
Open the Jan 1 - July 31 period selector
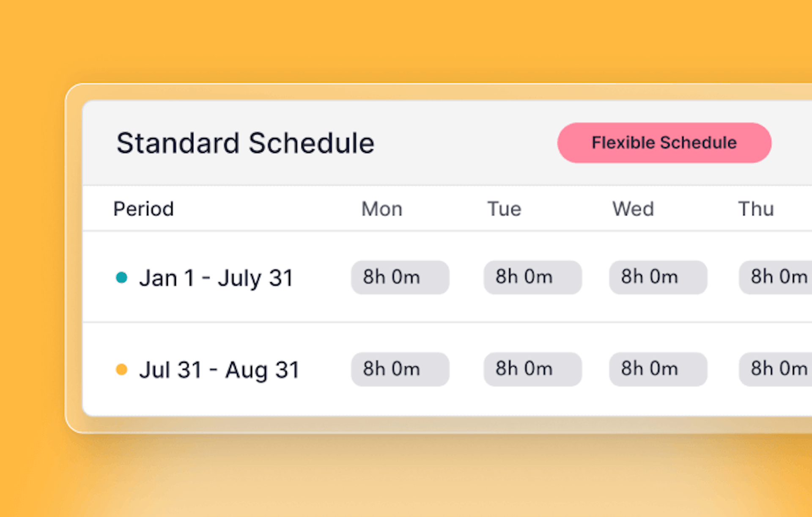pos(216,278)
